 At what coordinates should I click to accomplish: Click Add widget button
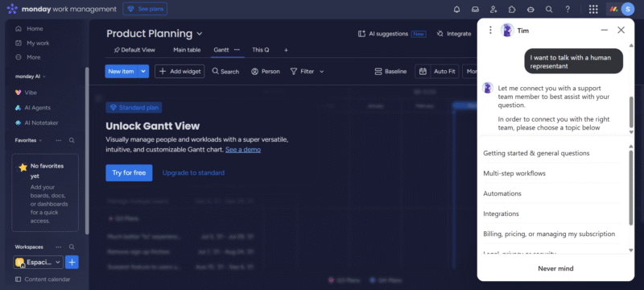[180, 71]
